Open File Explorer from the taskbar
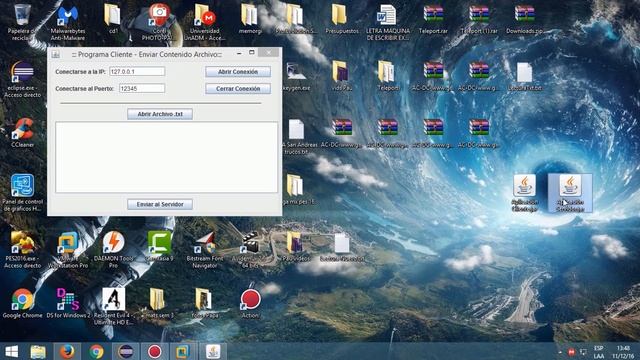The image size is (640, 360). click(38, 352)
